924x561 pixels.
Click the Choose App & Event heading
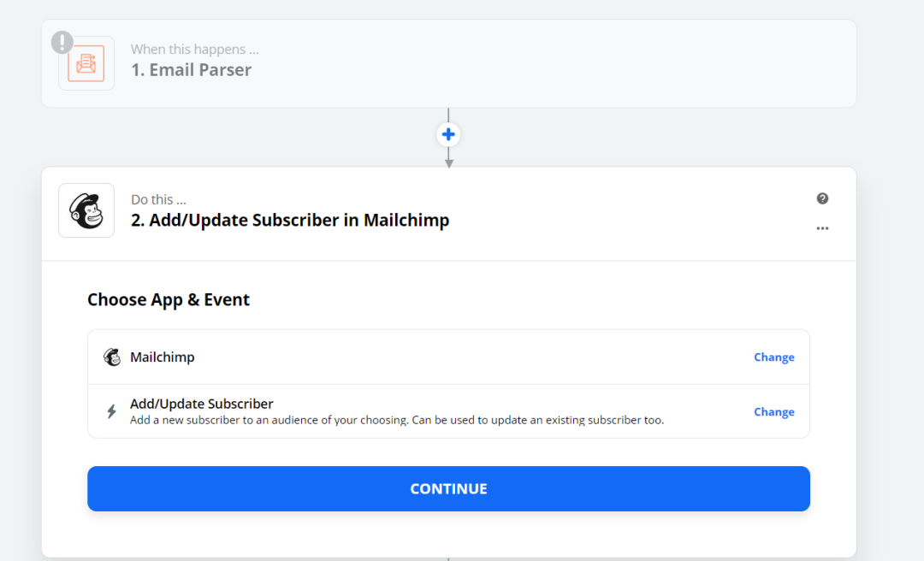click(x=169, y=300)
